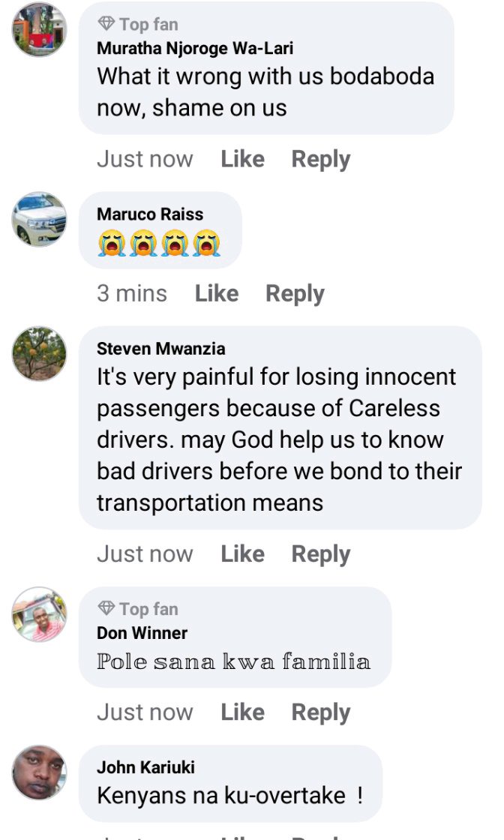The height and width of the screenshot is (840, 504).
Task: Open Muratha Njoroge Wa-Lari's profile picture
Action: [x=39, y=29]
